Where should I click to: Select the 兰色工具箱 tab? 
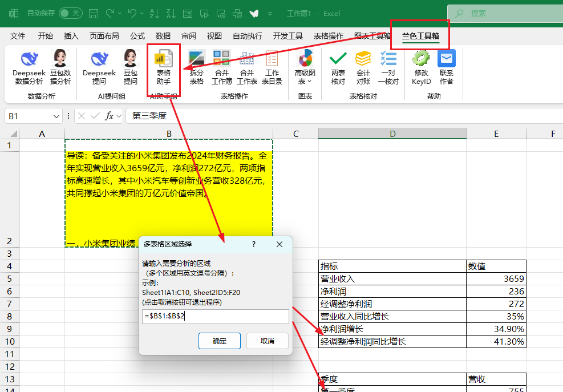coord(420,36)
